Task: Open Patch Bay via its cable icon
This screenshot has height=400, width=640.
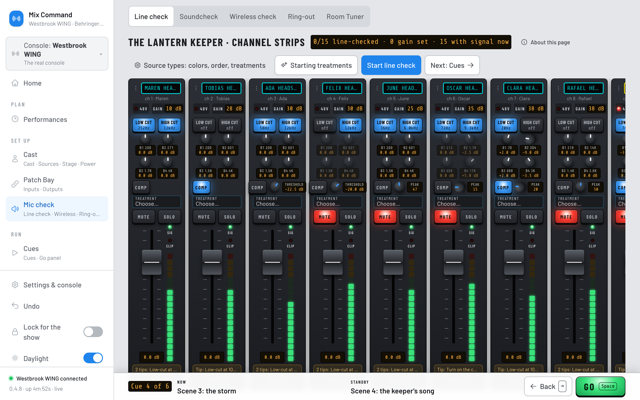Action: 15,184
